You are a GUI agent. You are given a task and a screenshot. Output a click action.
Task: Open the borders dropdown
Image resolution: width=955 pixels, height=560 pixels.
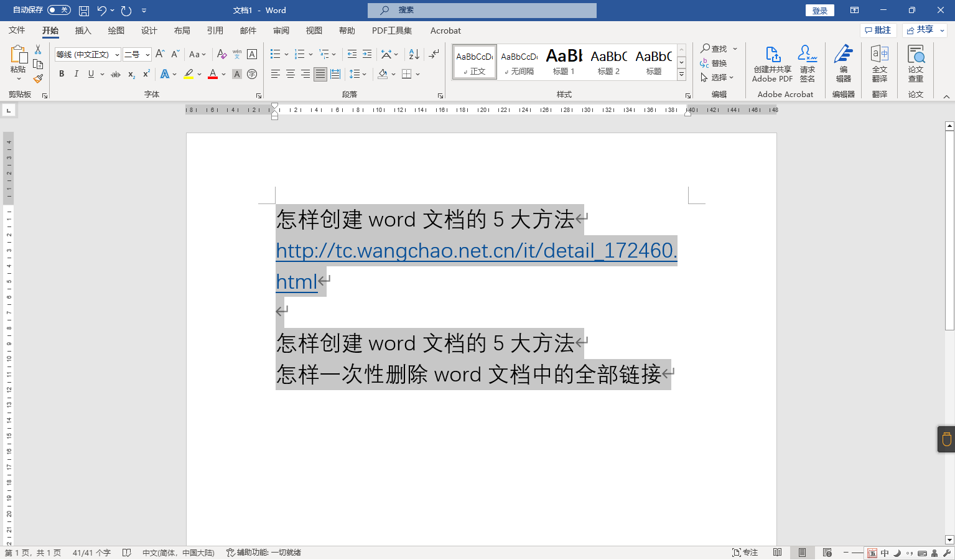click(x=418, y=74)
